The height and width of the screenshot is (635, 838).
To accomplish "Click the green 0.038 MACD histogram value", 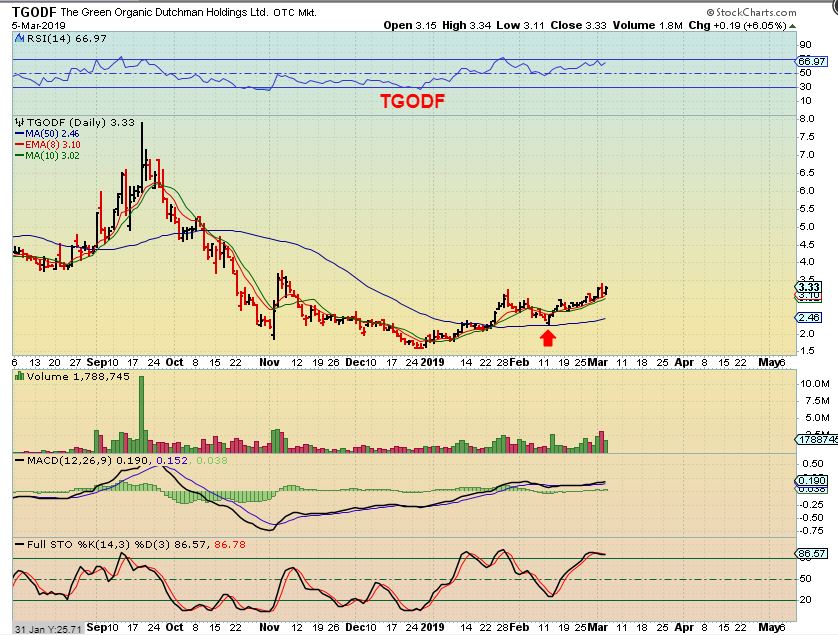I will pos(212,460).
